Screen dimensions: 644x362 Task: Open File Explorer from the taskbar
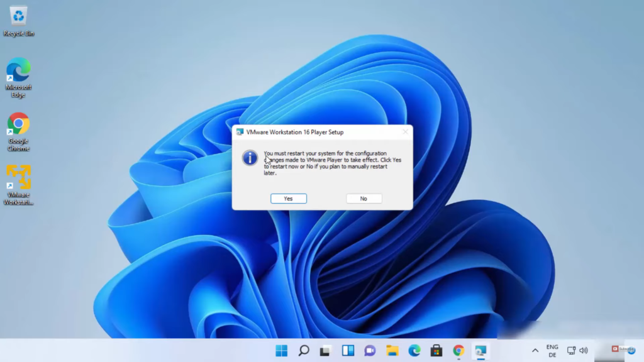tap(392, 351)
